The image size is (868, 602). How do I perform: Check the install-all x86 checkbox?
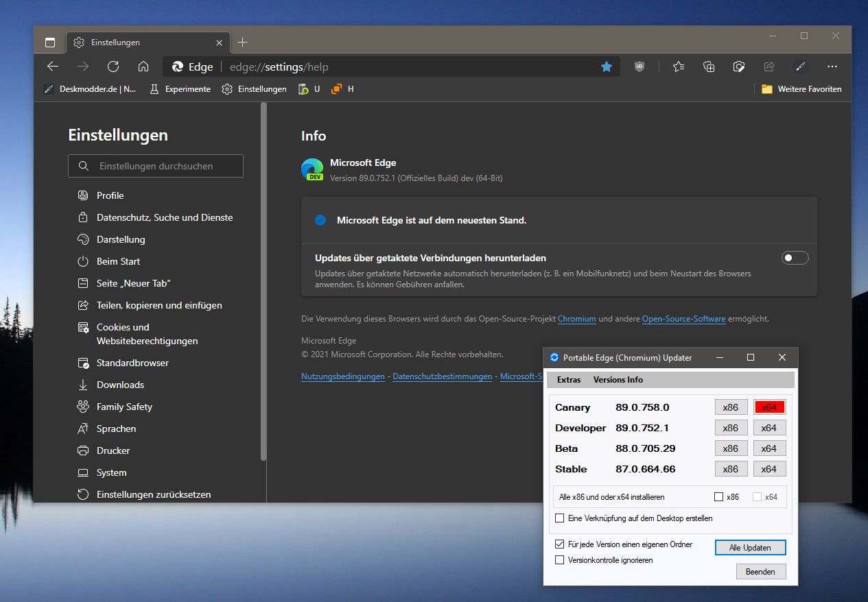coord(719,497)
